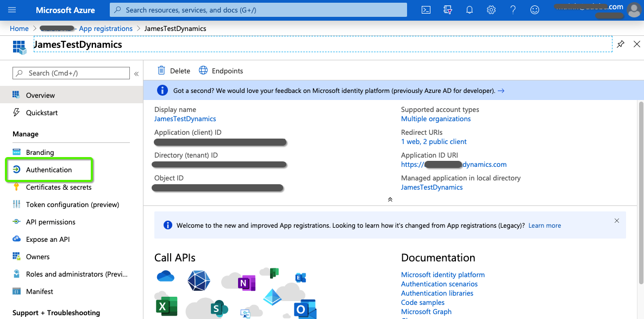Image resolution: width=644 pixels, height=319 pixels.
Task: Click the Outlook icon under Call APIs
Action: [305, 310]
